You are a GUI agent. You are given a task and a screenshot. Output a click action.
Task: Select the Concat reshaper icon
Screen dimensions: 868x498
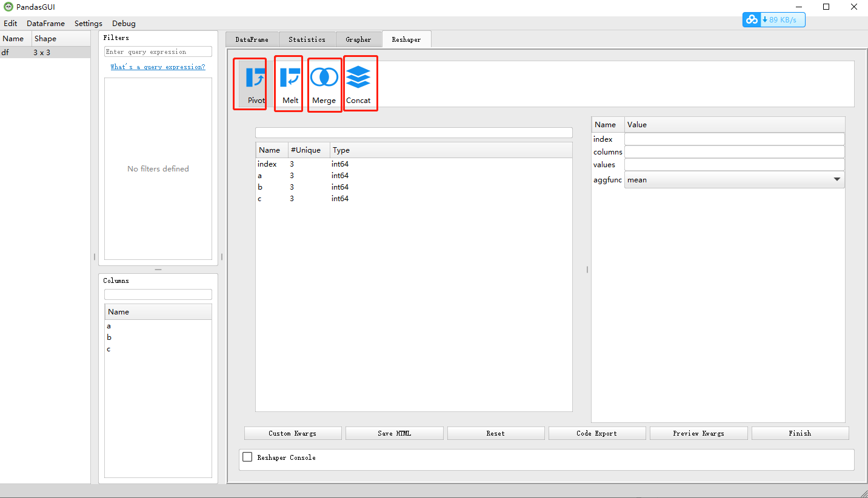click(360, 83)
